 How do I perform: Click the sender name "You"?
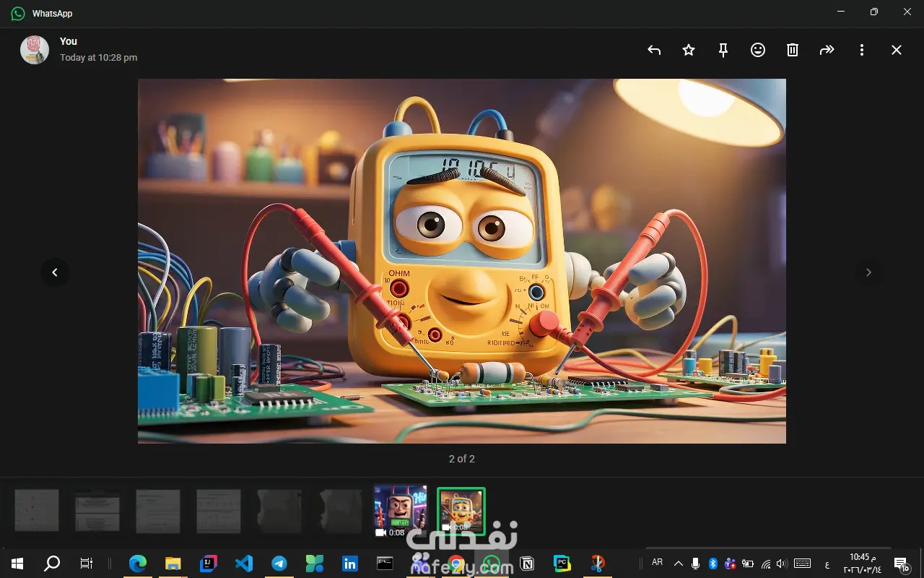click(x=69, y=41)
